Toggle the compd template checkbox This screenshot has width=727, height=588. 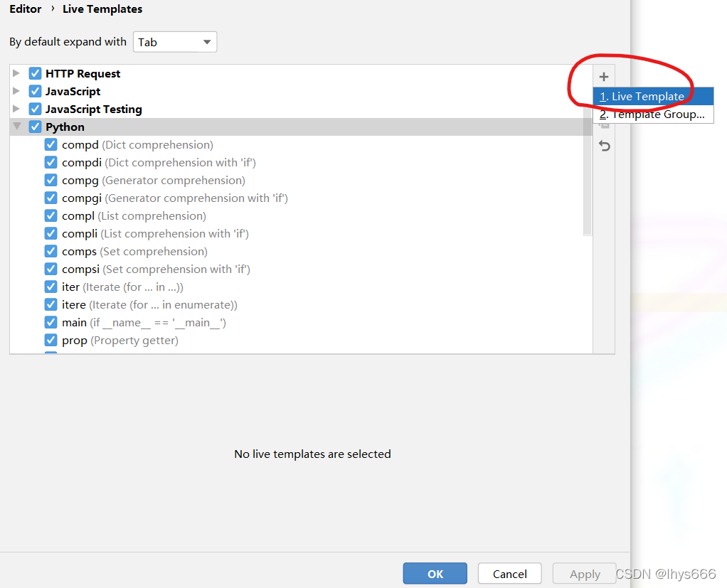click(51, 144)
